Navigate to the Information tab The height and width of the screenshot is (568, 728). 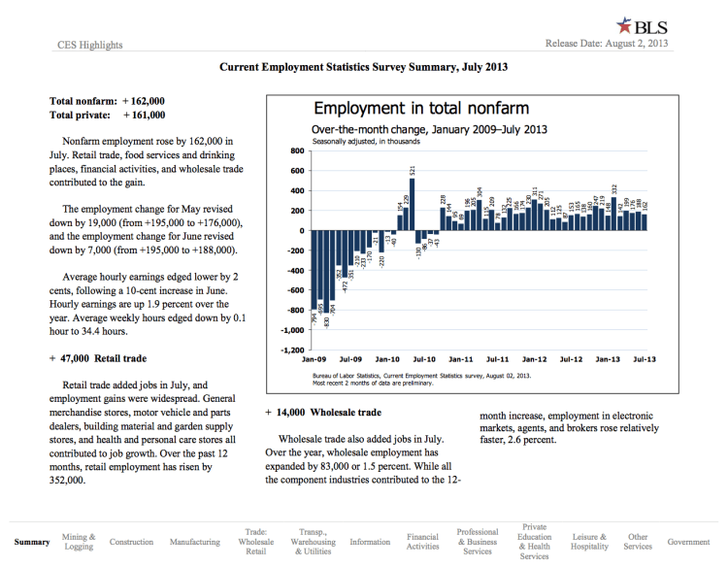370,542
